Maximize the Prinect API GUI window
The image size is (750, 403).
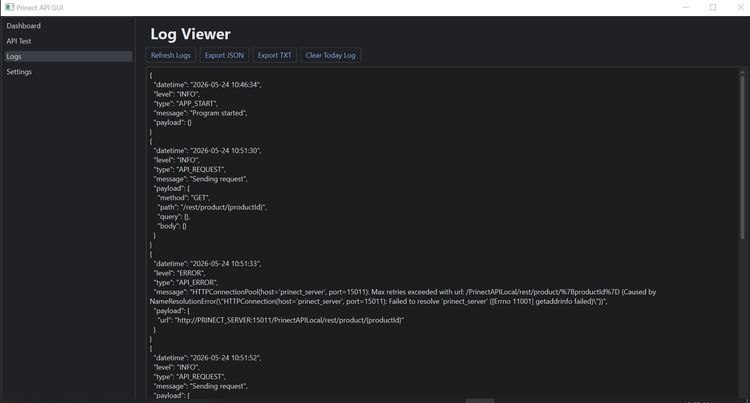713,7
